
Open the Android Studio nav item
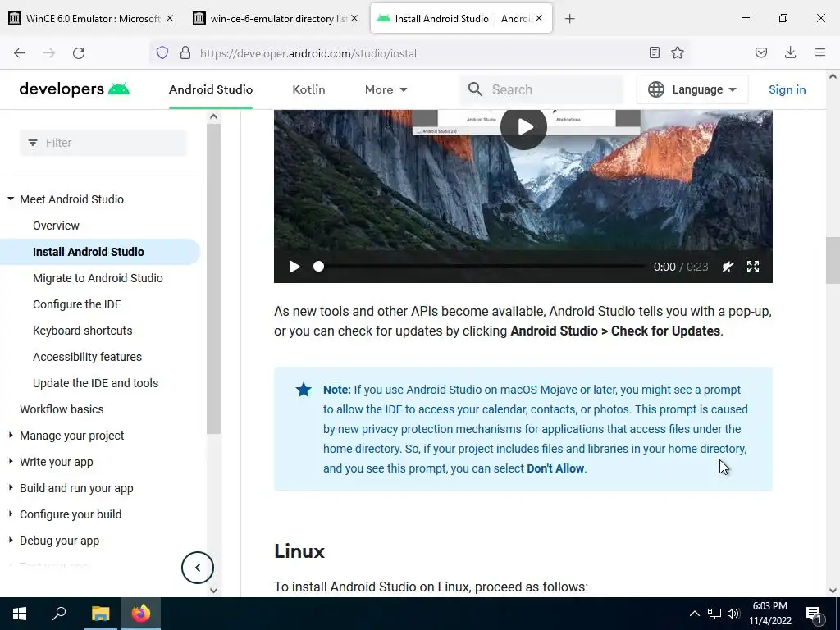tap(211, 89)
